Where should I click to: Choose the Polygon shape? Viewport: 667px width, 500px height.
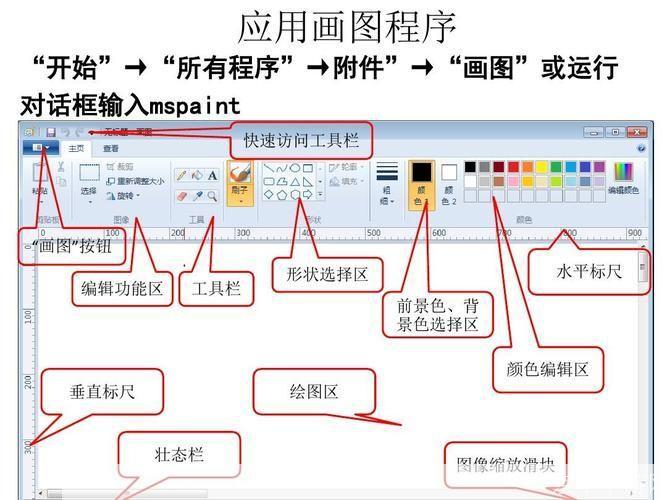click(282, 182)
